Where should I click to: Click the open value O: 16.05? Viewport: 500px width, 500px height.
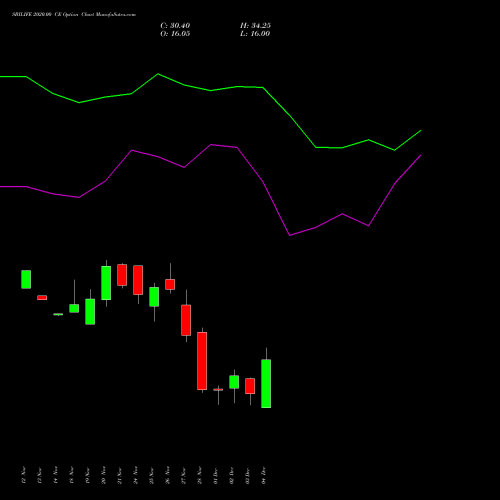[x=175, y=34]
